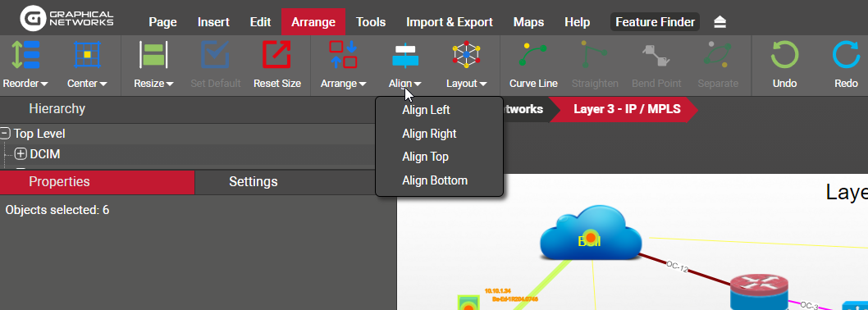Expand the DCIM tree node
The image size is (868, 310).
click(x=21, y=154)
